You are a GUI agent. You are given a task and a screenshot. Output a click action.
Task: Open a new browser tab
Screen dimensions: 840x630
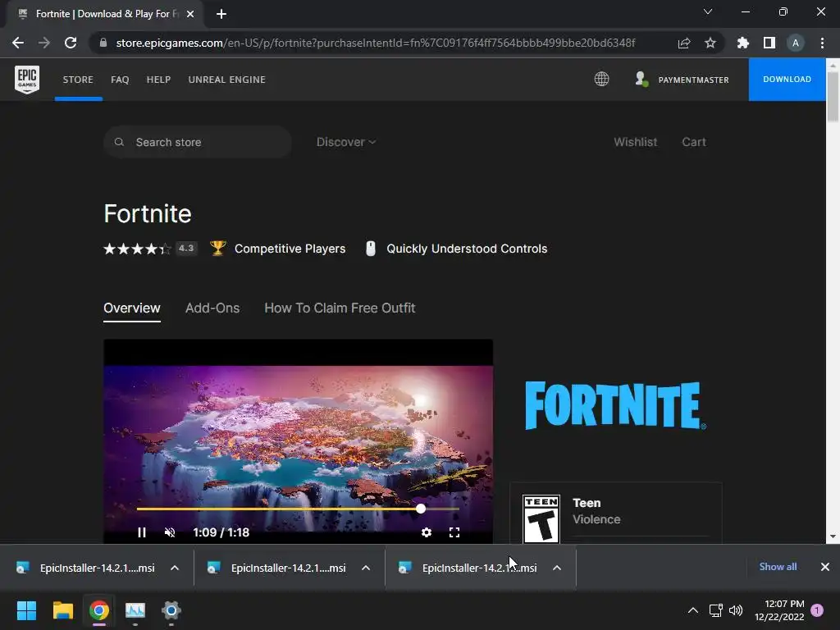point(221,14)
